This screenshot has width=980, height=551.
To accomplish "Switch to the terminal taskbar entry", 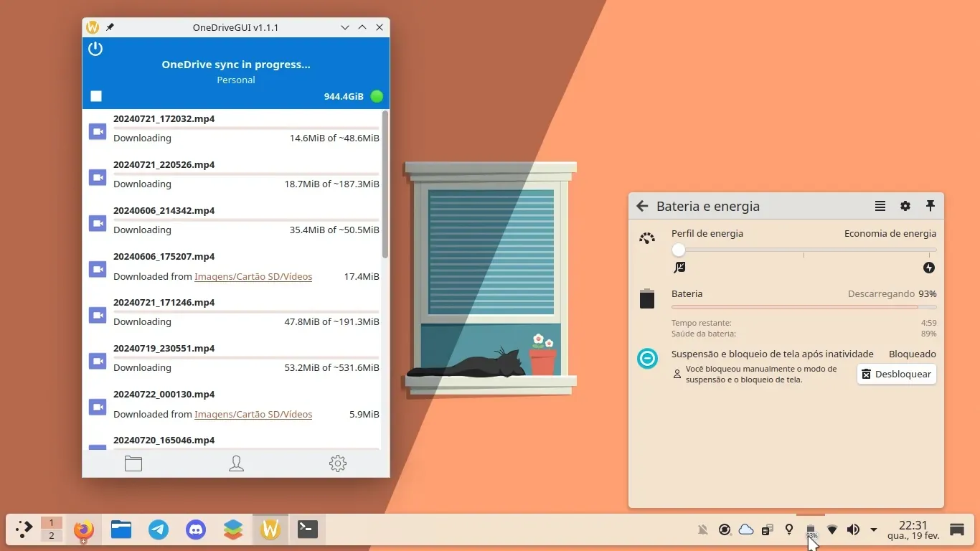I will 308,530.
